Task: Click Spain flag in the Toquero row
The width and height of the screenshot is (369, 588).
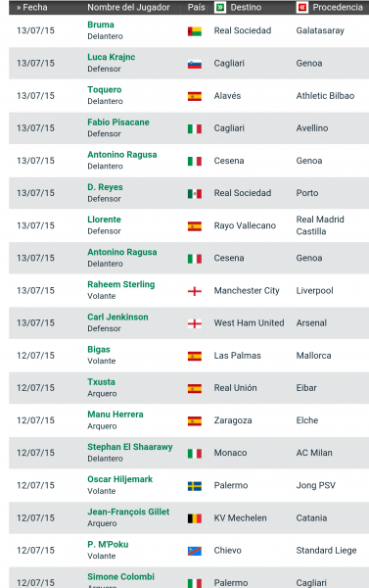Action: click(x=195, y=96)
